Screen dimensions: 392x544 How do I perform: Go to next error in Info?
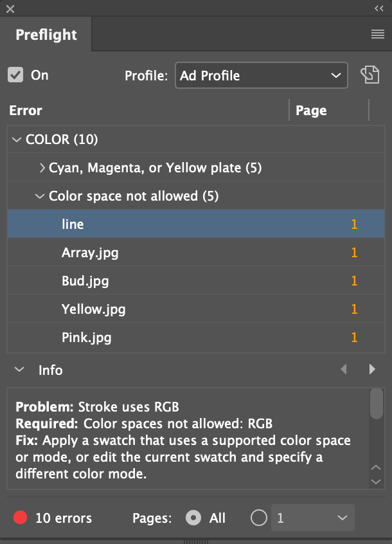[372, 369]
